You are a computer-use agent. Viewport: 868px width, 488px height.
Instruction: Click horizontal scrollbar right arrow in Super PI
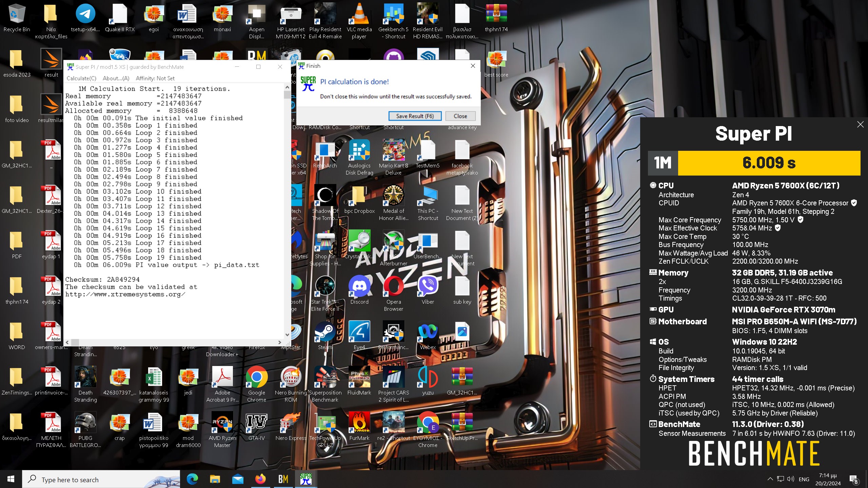point(279,342)
